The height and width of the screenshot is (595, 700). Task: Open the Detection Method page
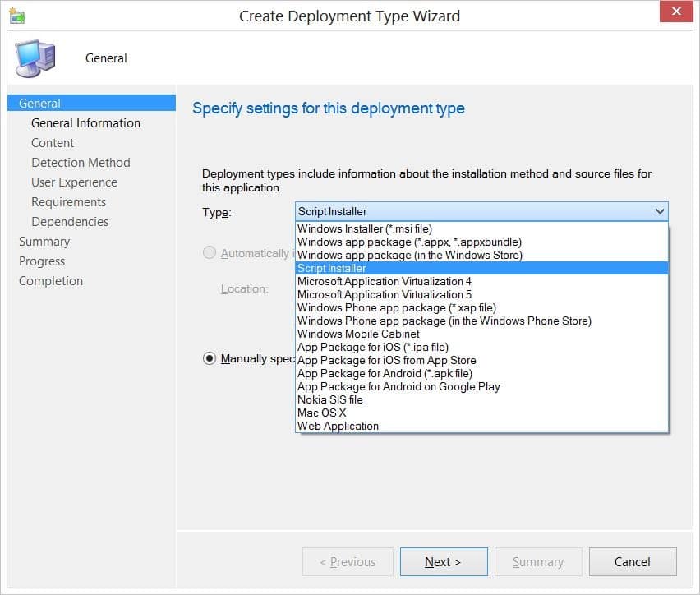coord(81,162)
